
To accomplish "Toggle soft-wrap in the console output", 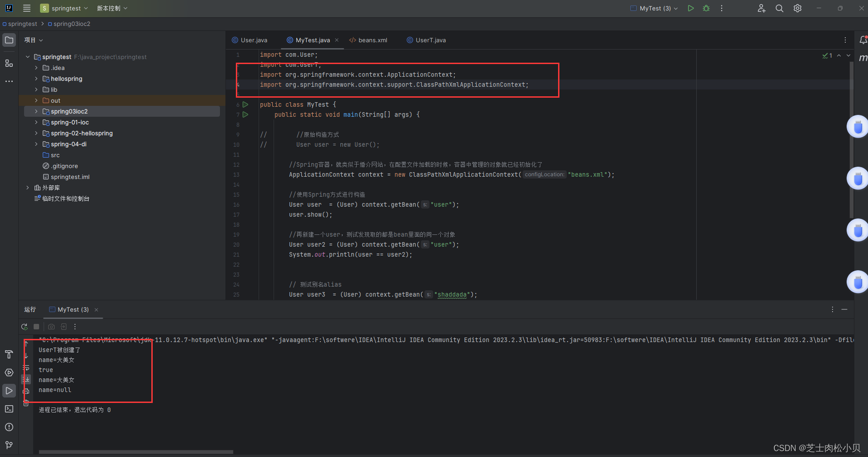I will [26, 368].
